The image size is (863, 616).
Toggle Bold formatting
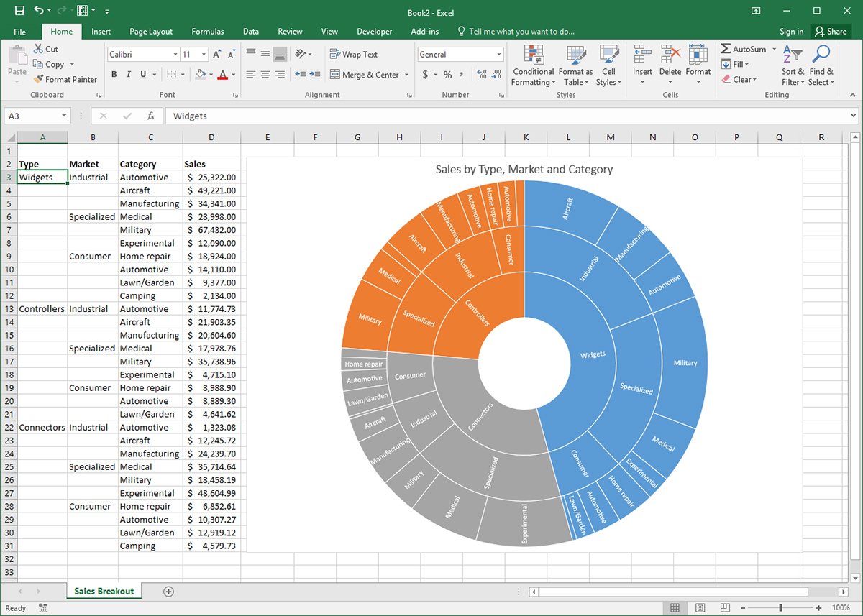(x=114, y=75)
